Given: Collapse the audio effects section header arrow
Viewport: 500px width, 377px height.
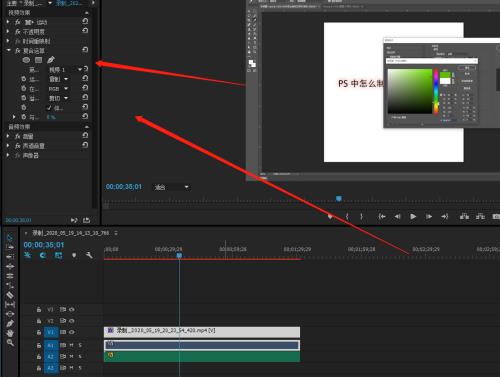Looking at the screenshot, I should point(87,127).
